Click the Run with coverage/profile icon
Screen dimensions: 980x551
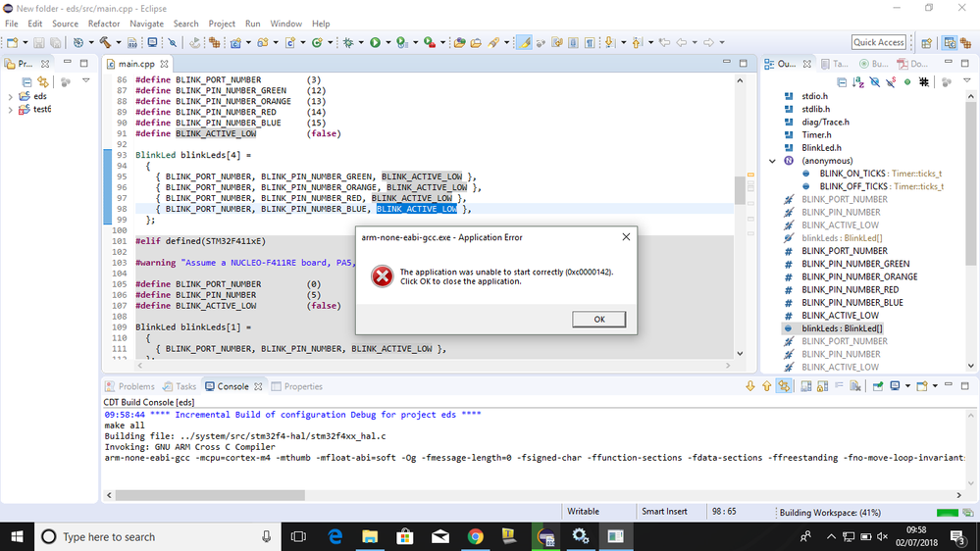click(402, 42)
